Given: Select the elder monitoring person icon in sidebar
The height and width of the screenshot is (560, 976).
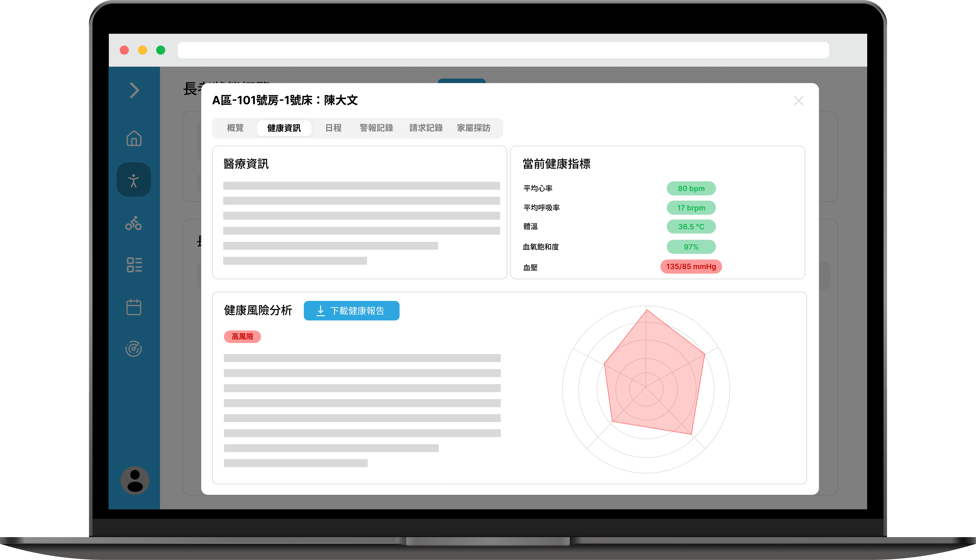Looking at the screenshot, I should [134, 179].
